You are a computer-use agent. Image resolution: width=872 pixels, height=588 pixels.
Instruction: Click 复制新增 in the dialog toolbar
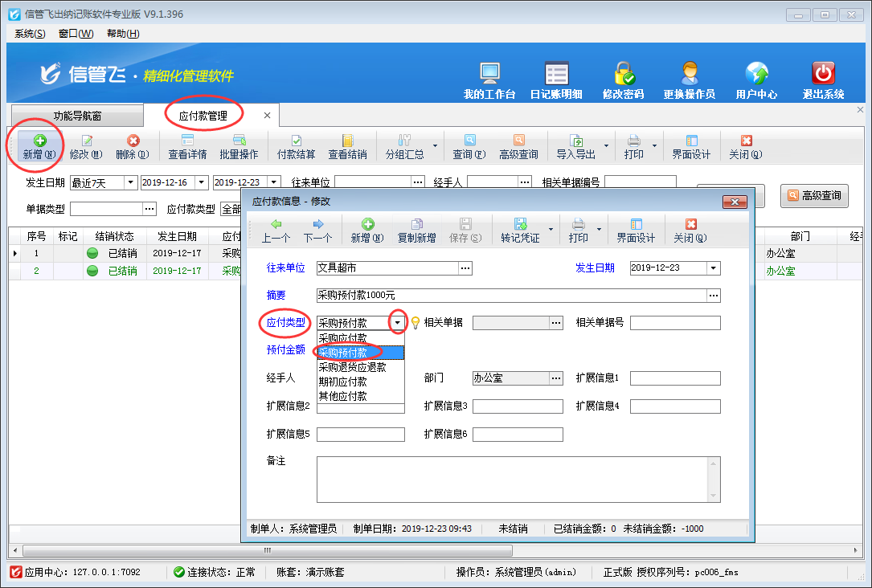point(416,231)
